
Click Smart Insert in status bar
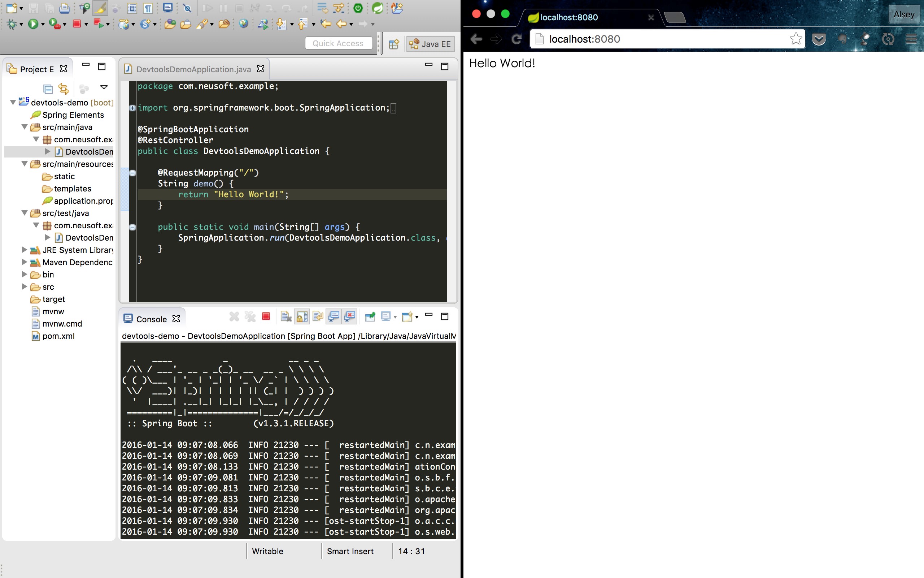pos(350,551)
